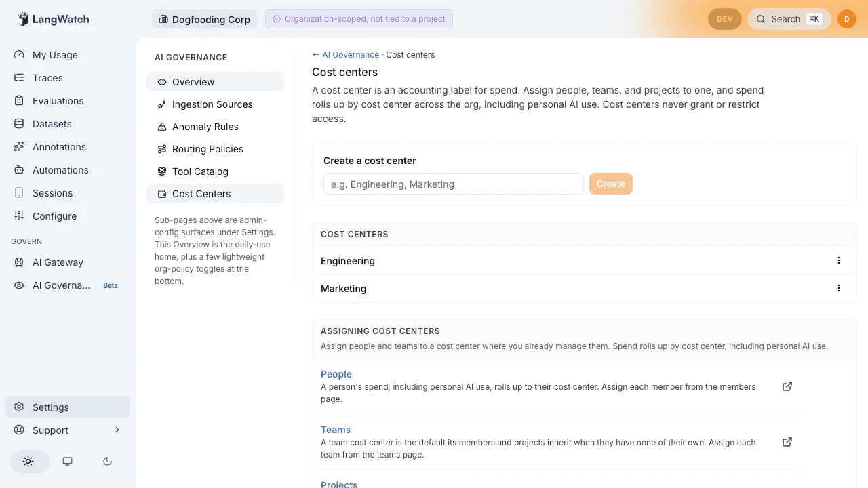
Task: Expand the Support submenu chevron
Action: [117, 430]
